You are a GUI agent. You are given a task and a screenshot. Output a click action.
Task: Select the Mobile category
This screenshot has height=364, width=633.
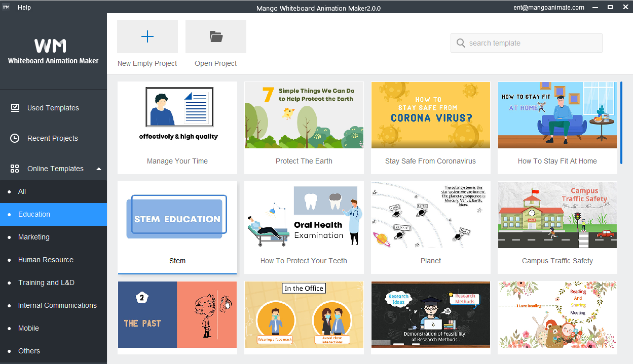pyautogui.click(x=53, y=328)
